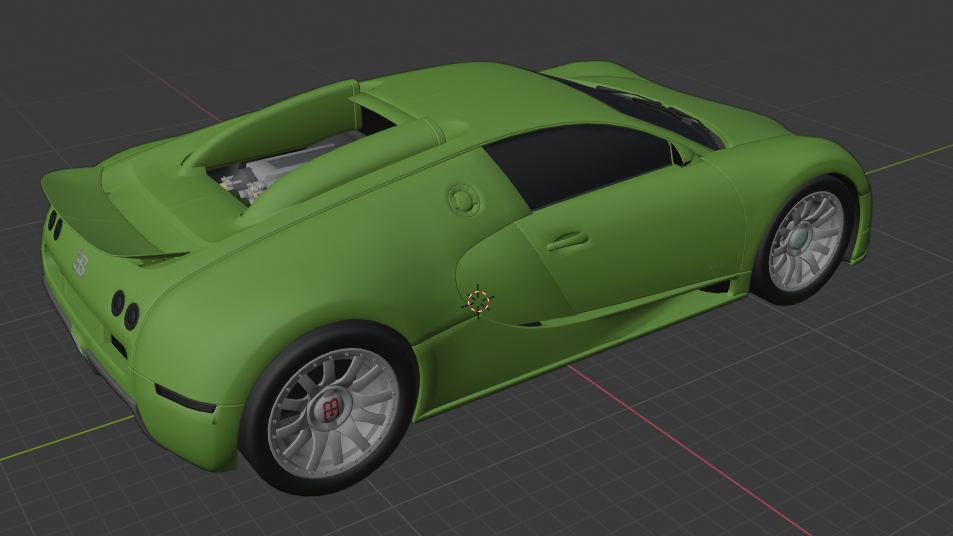Screen dimensions: 953x536
Task: Click the round tail lights near rear fender
Action: point(125,310)
